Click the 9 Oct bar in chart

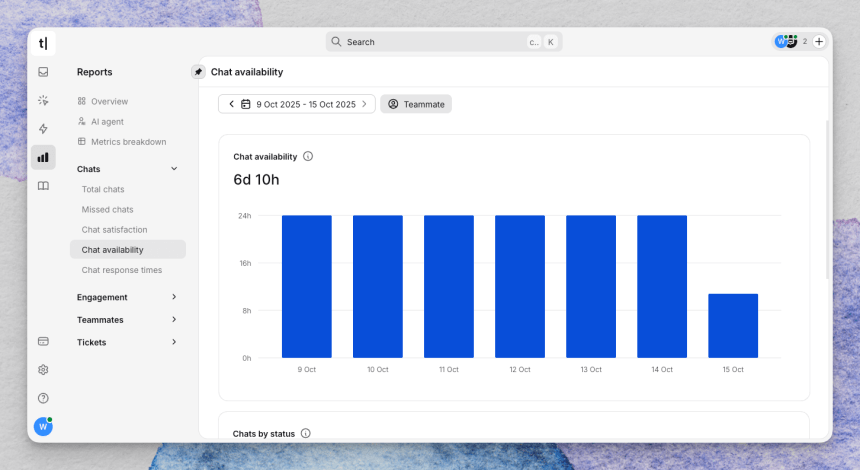[x=307, y=286]
